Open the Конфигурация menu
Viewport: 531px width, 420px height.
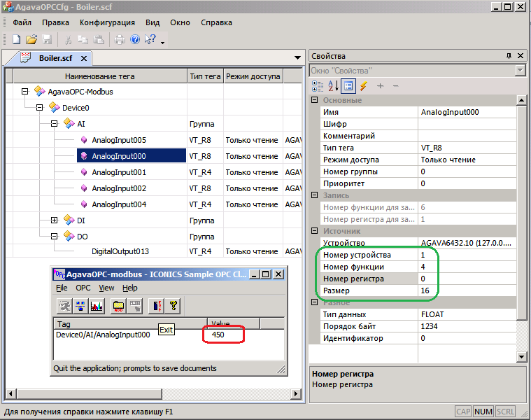107,22
